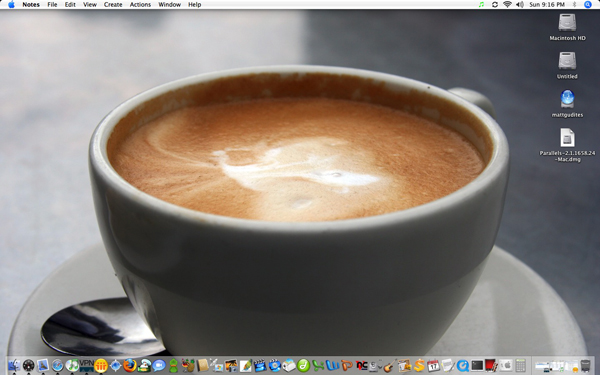The image size is (600, 375).
Task: Open the blue compass Dock icon
Action: [116, 365]
